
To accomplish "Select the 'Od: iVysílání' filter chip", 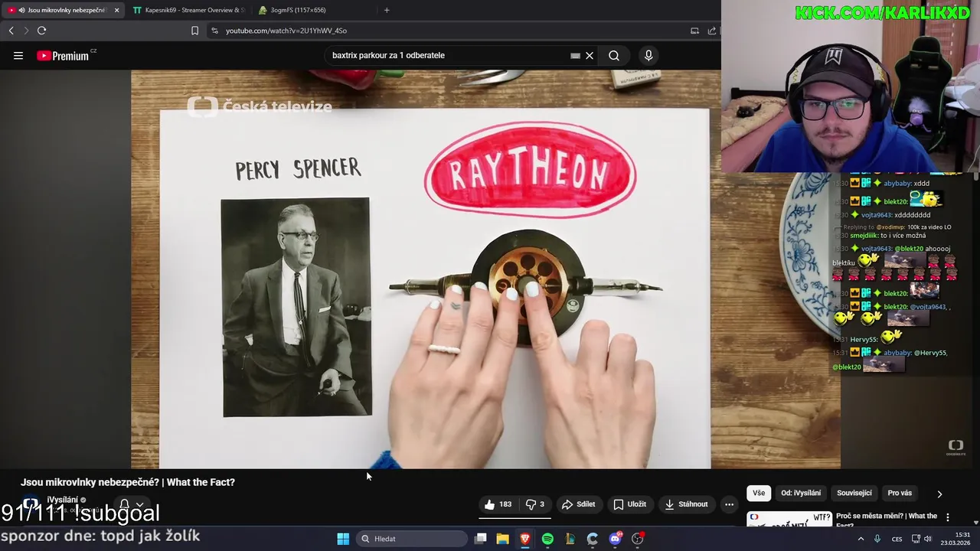I will (x=801, y=494).
